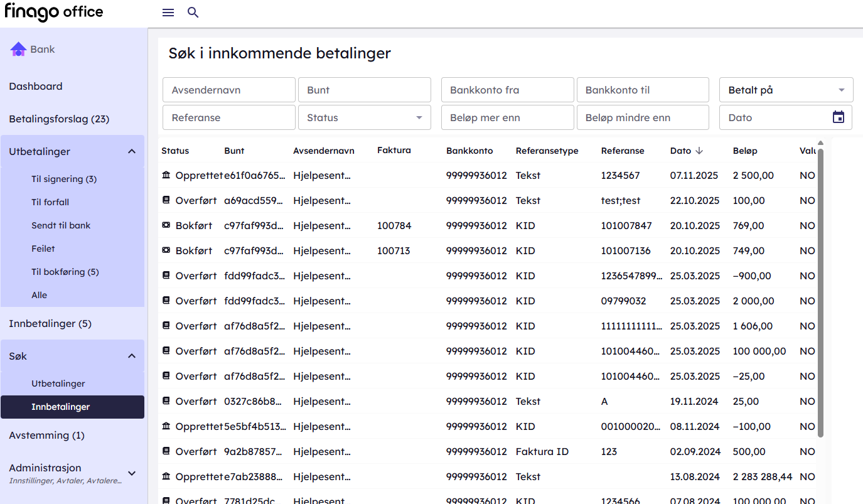Expand the Administrasjon section
This screenshot has height=504, width=863.
pos(132,473)
